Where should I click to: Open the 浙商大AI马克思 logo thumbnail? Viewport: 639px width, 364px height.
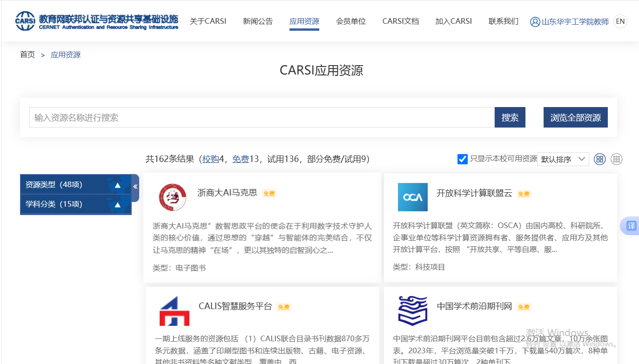pos(172,197)
